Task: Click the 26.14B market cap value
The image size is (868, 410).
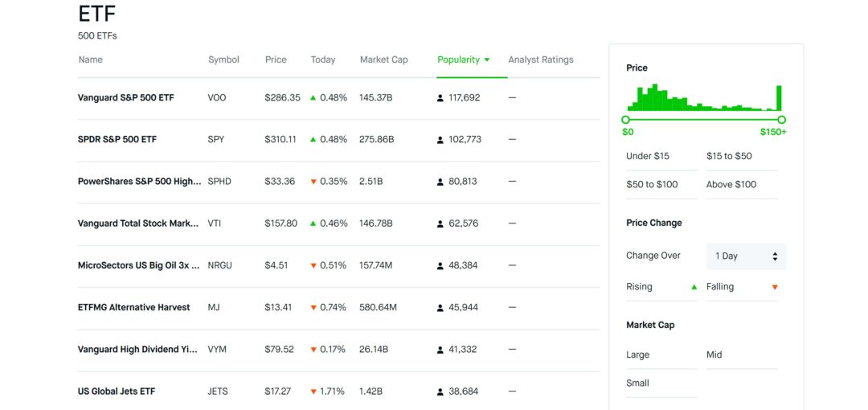Action: tap(374, 350)
